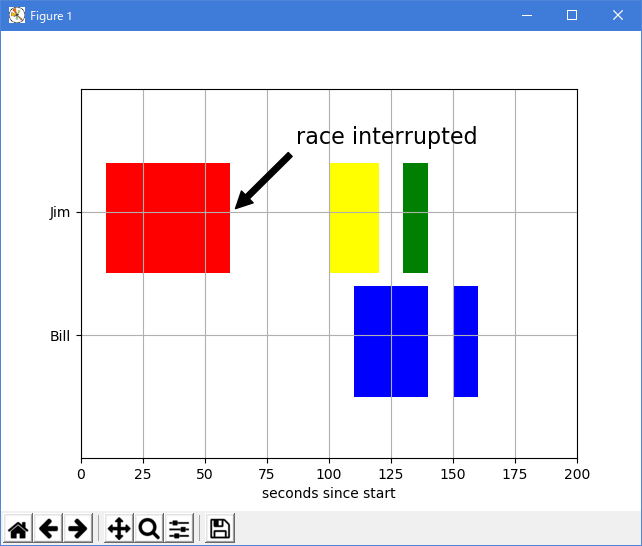The image size is (642, 546).
Task: Click the x-axis tick label 25
Action: [143, 474]
